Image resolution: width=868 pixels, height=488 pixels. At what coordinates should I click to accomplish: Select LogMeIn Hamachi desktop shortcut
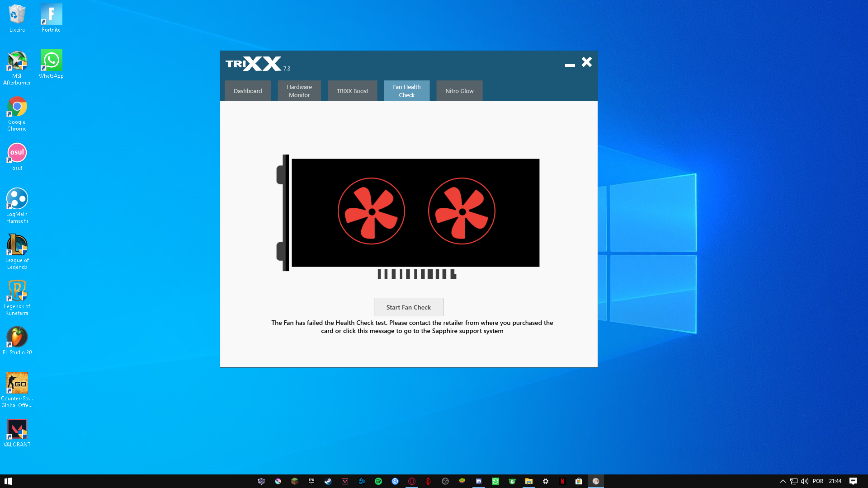coord(17,206)
